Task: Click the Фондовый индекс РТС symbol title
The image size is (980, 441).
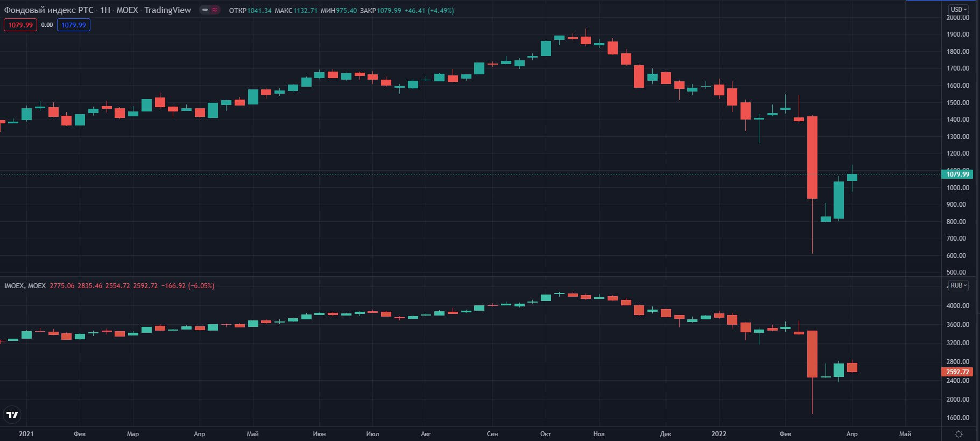Action: (48, 10)
